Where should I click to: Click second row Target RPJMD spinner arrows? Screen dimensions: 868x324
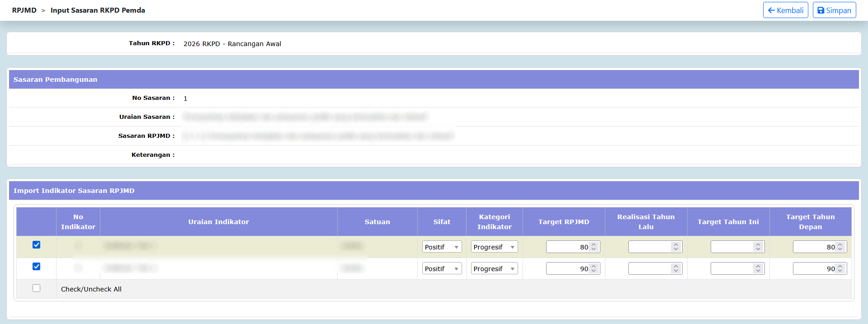(594, 269)
